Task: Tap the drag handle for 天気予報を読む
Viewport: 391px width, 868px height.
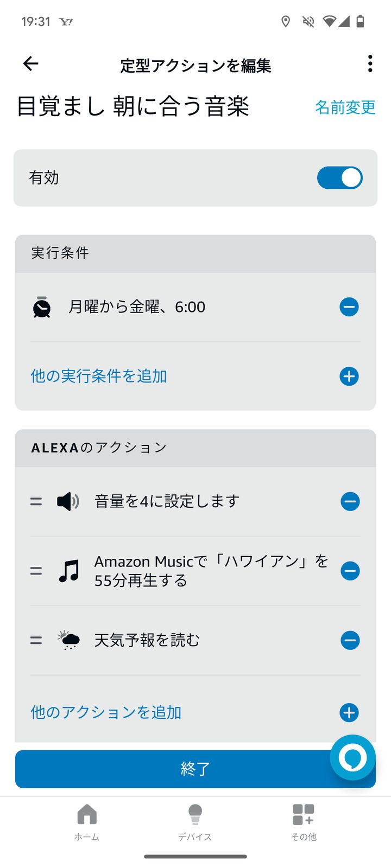Action: 36,641
